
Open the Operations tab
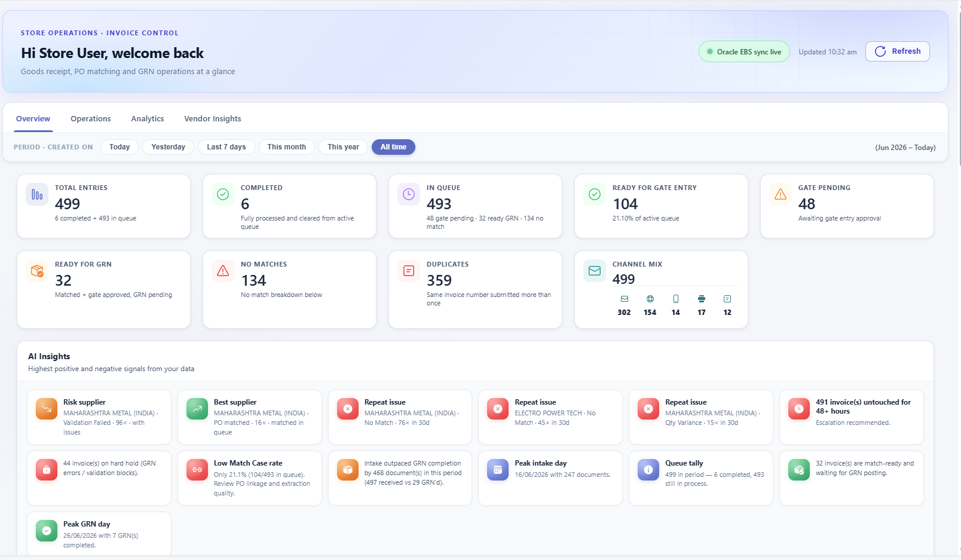click(x=91, y=119)
